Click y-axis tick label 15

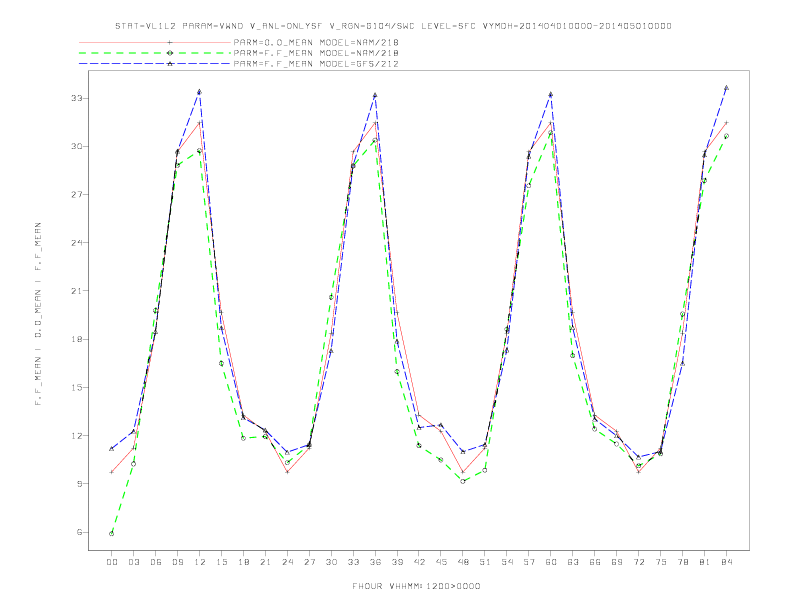(76, 387)
